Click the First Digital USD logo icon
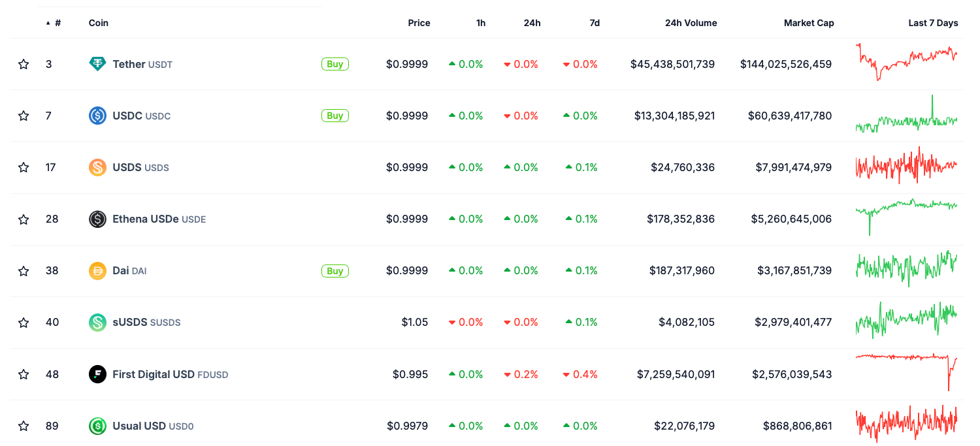Screen dimensions: 980x446 (97, 374)
